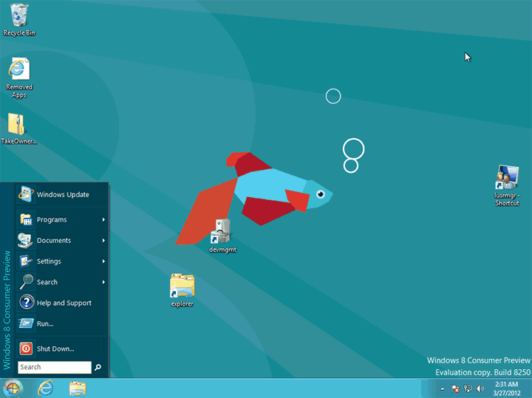This screenshot has height=398, width=532.
Task: Click the Windows Update icon in Start menu
Action: pyautogui.click(x=26, y=194)
